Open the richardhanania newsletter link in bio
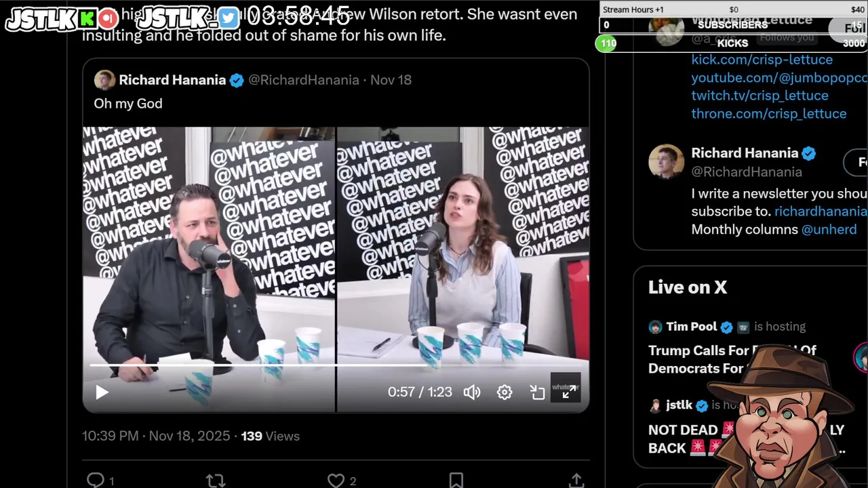 [x=821, y=211]
